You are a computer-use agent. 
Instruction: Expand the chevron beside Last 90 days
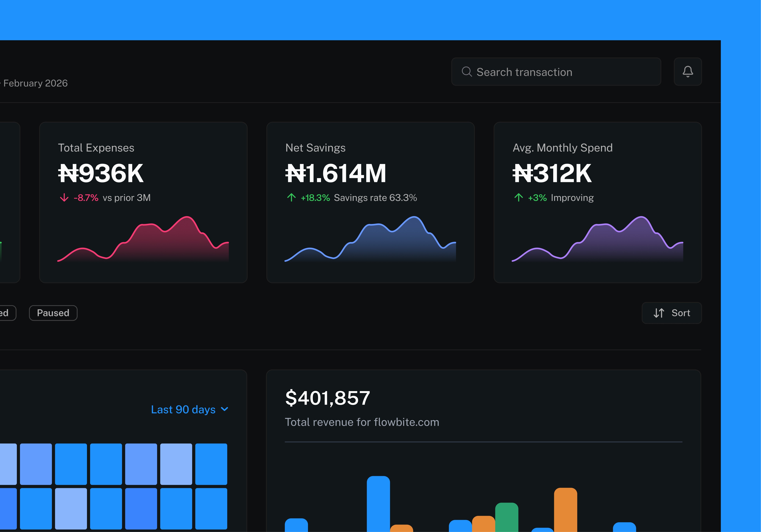(224, 409)
